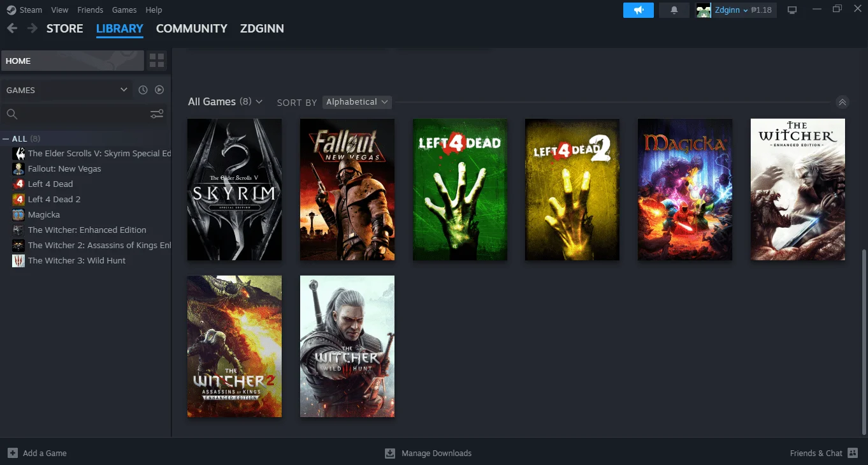The width and height of the screenshot is (868, 465).
Task: Open the GAMES category dropdown
Action: click(67, 90)
